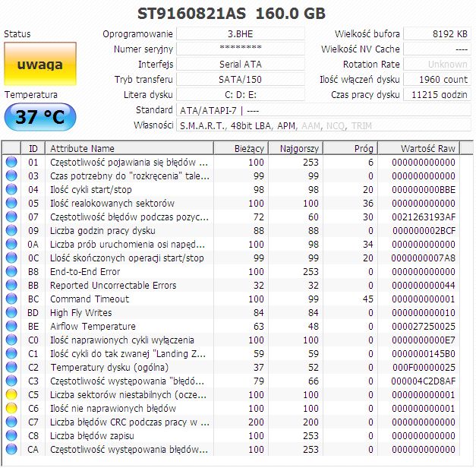The width and height of the screenshot is (476, 468).
Task: Click the Interfejs field showing Serial ATA
Action: pos(241,64)
